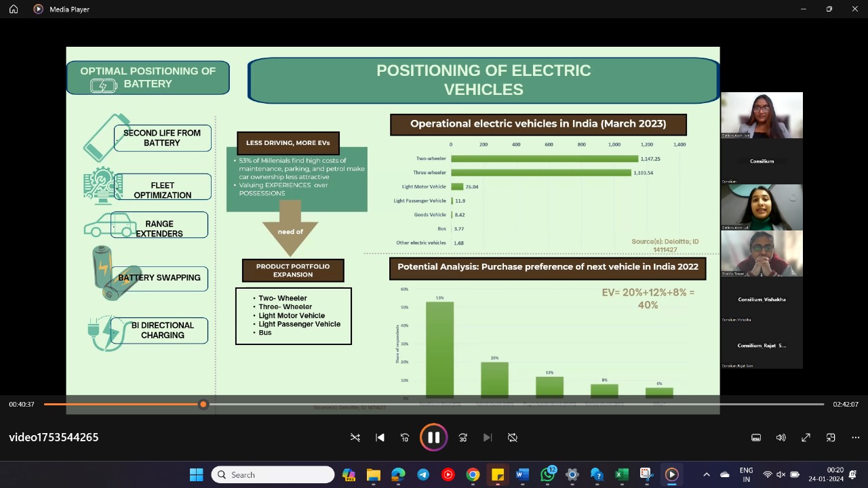Image resolution: width=868 pixels, height=488 pixels.
Task: Click the Windows taskbar Search box
Action: 273,474
